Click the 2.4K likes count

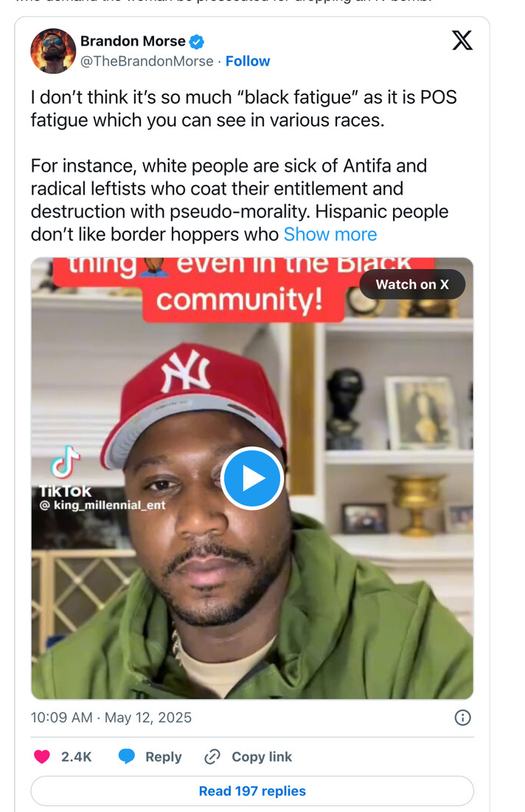coord(76,757)
